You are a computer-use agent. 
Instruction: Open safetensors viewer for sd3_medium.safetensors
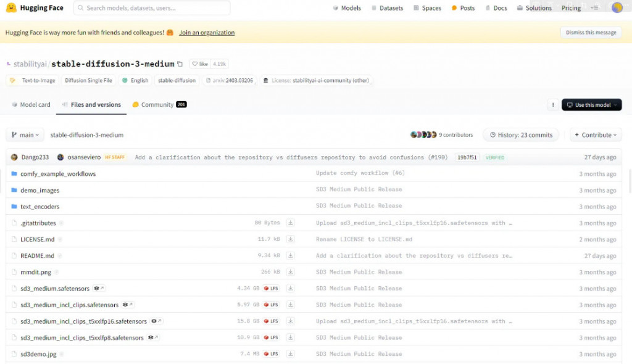[99, 288]
